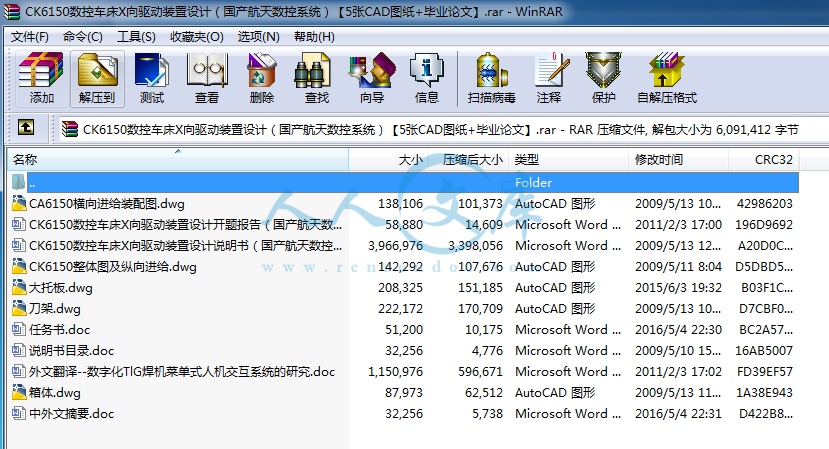Screen dimensions: 829x449
Task: Click CRC value 1A38E943
Action: (x=764, y=392)
